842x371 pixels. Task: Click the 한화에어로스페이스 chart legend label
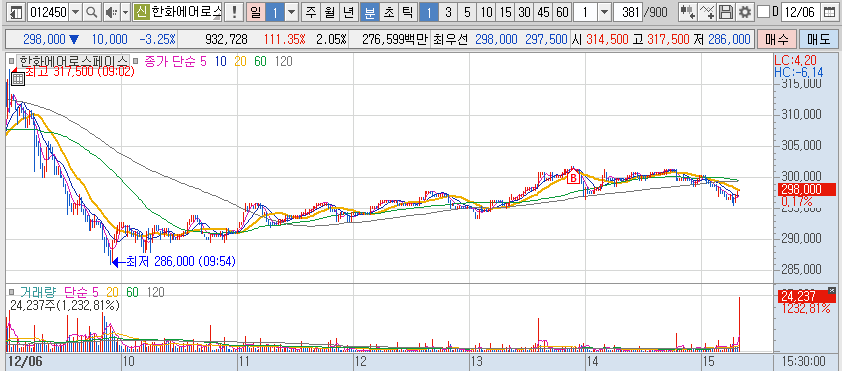coord(72,61)
